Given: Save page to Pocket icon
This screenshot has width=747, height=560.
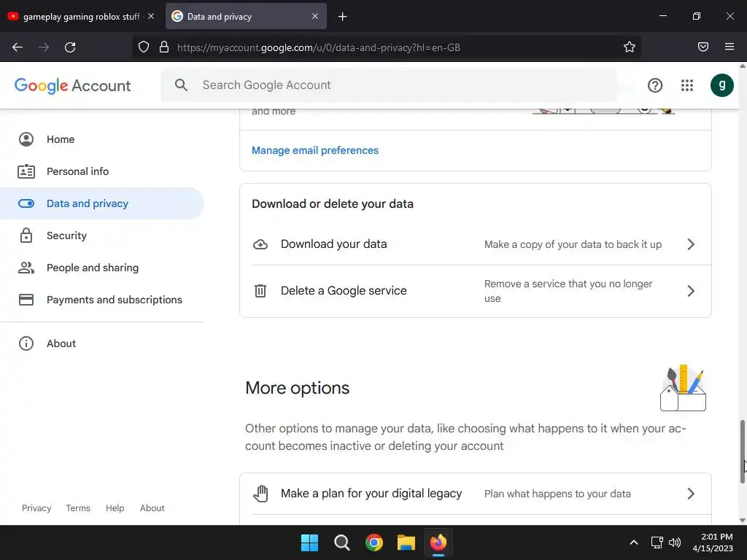Looking at the screenshot, I should click(x=703, y=47).
